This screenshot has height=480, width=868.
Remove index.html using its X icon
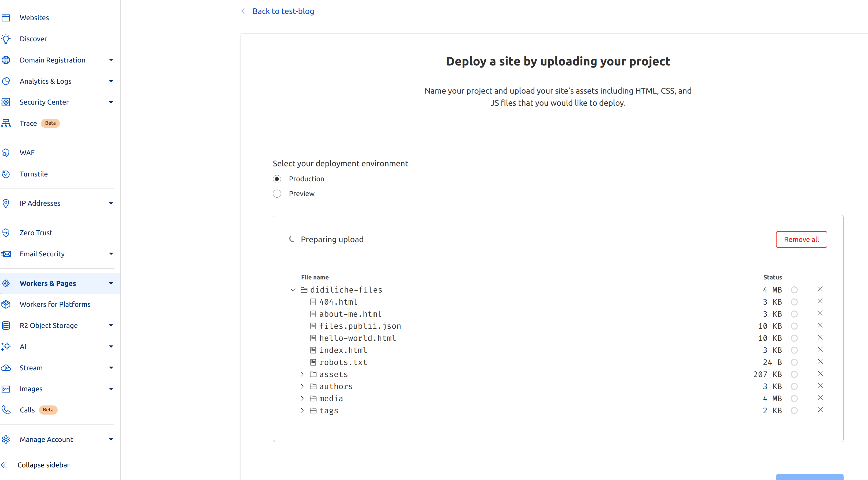coord(820,349)
